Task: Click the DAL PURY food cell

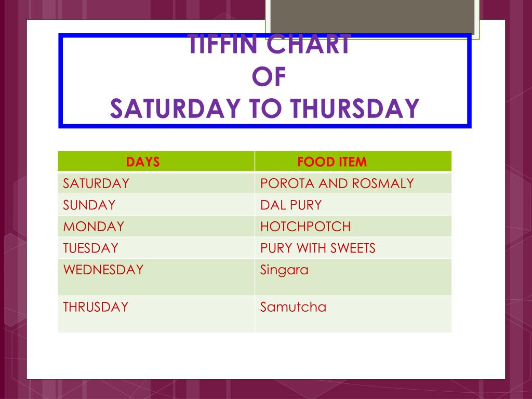Action: [x=353, y=205]
